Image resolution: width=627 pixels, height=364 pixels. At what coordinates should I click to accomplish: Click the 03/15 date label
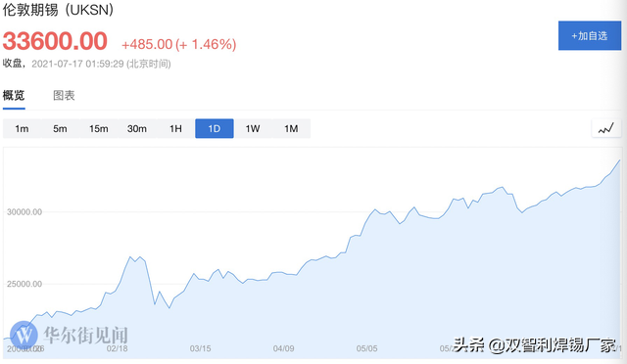pyautogui.click(x=200, y=348)
